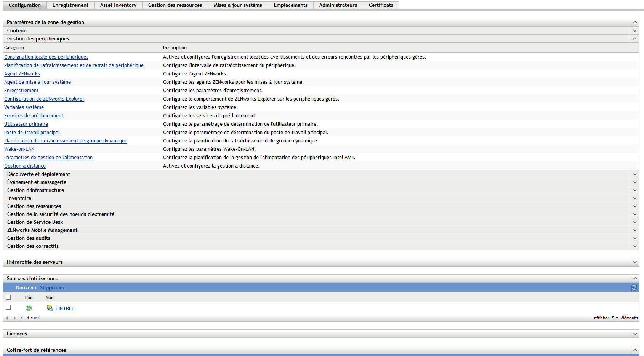The image size is (644, 356).
Task: Go to previous page of user sources
Action: [6, 318]
